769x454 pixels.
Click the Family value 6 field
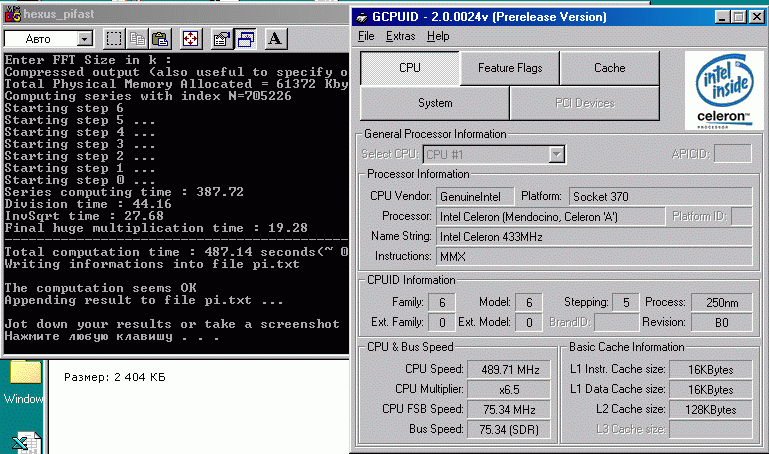(442, 303)
